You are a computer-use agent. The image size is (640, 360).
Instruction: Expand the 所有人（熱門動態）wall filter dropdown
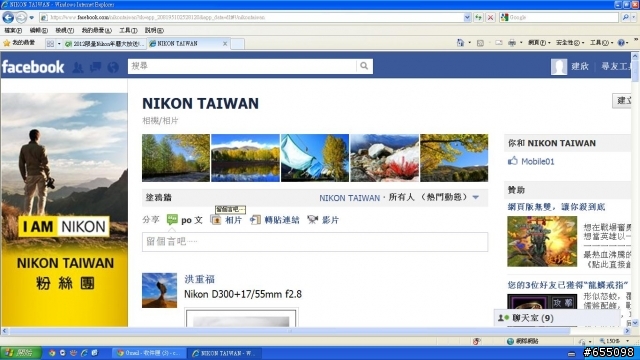(x=476, y=198)
